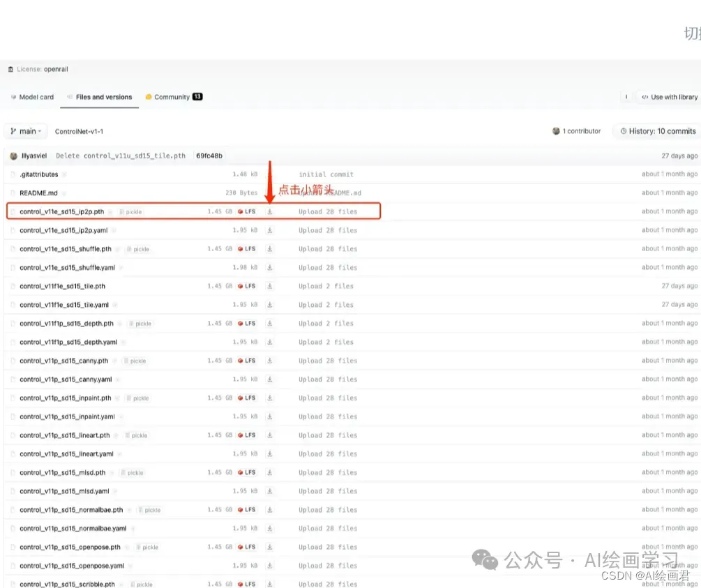Download control_v11f1p_sd15_depth.yaml file
701x588 pixels.
(269, 342)
